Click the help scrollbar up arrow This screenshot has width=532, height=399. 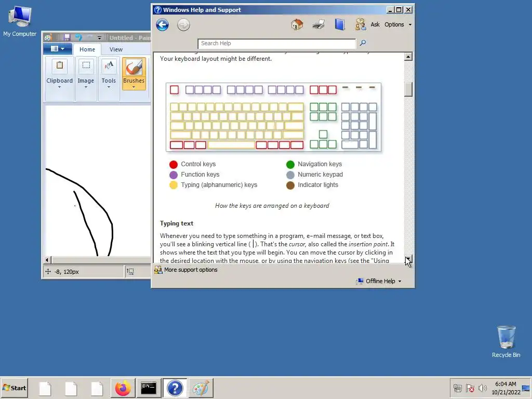408,57
